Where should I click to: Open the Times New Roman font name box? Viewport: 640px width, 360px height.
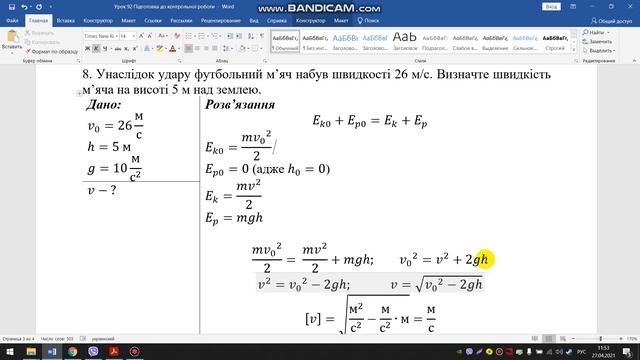click(x=100, y=36)
